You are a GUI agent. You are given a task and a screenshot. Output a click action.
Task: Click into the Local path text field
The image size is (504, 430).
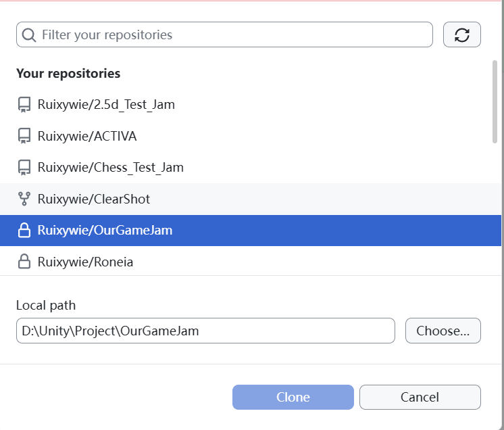click(x=205, y=331)
